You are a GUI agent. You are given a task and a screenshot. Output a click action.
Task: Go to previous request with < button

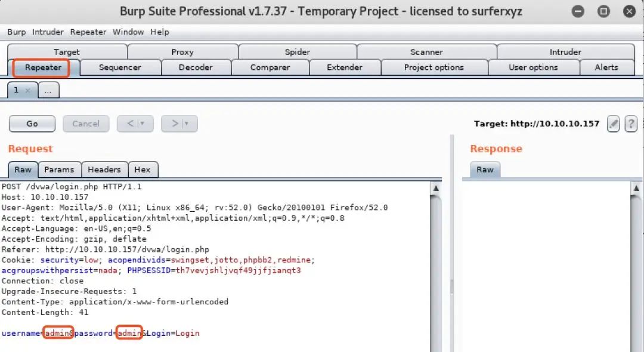click(x=131, y=123)
